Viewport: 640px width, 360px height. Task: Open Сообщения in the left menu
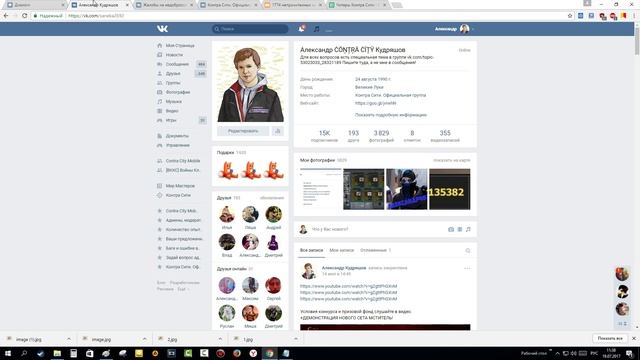click(177, 64)
